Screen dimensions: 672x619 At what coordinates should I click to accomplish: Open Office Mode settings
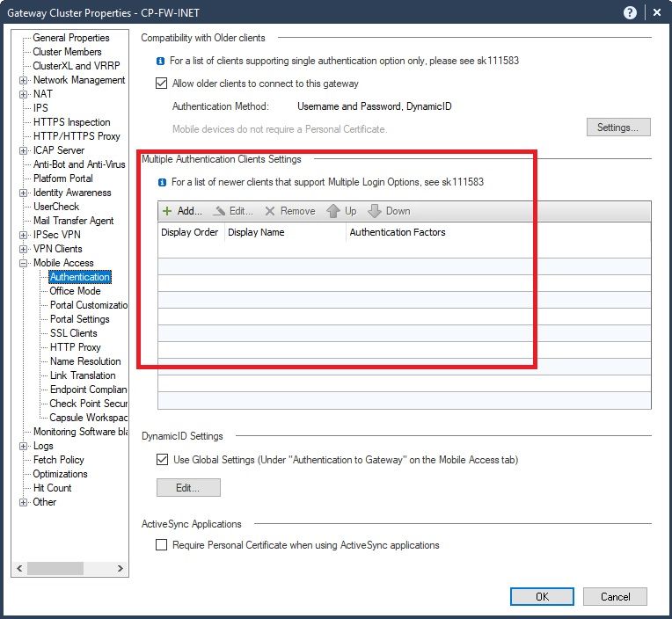(75, 291)
